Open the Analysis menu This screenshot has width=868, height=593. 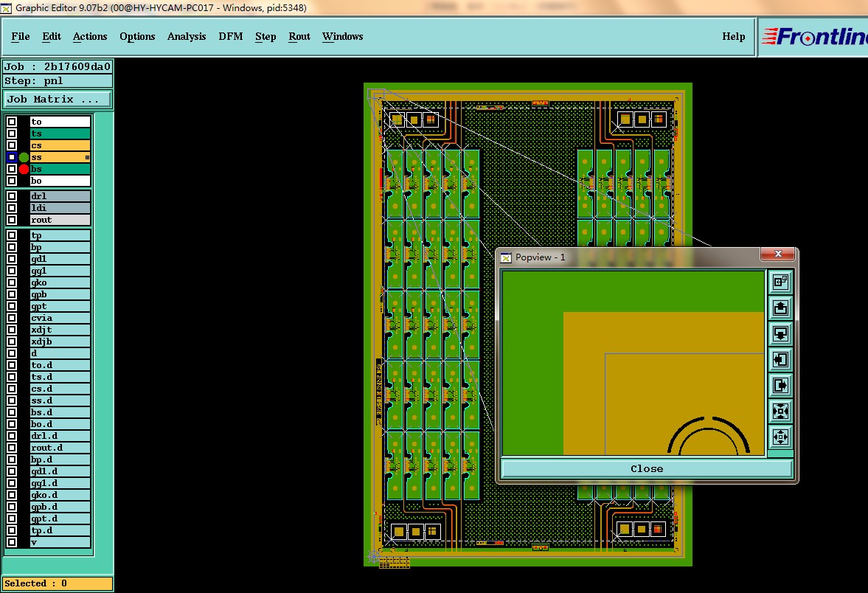(x=187, y=37)
